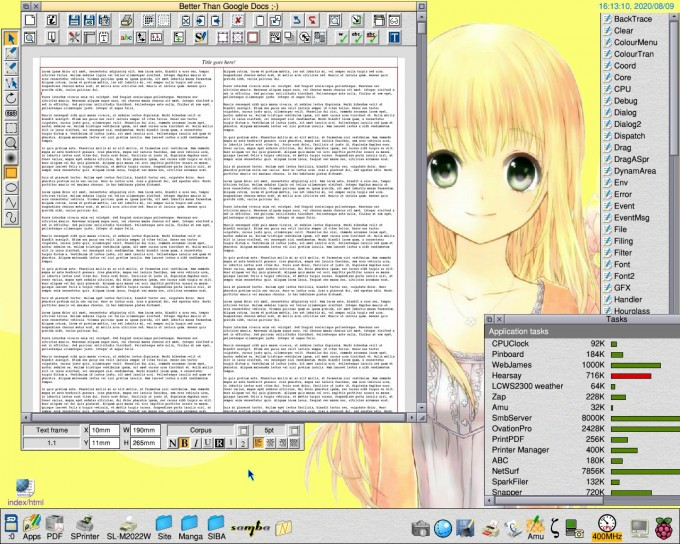680x544 pixels.
Task: Open the Manga folder on iconbar
Action: pyautogui.click(x=190, y=528)
